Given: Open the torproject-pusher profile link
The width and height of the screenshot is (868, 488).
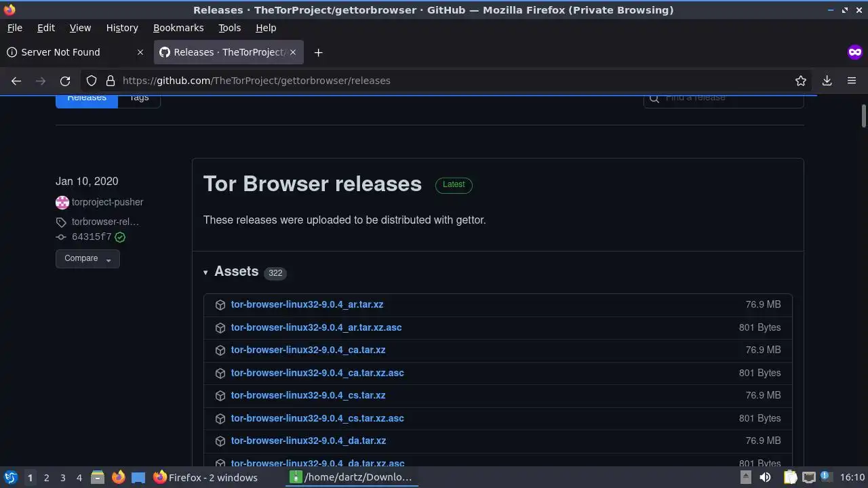Looking at the screenshot, I should 107,202.
